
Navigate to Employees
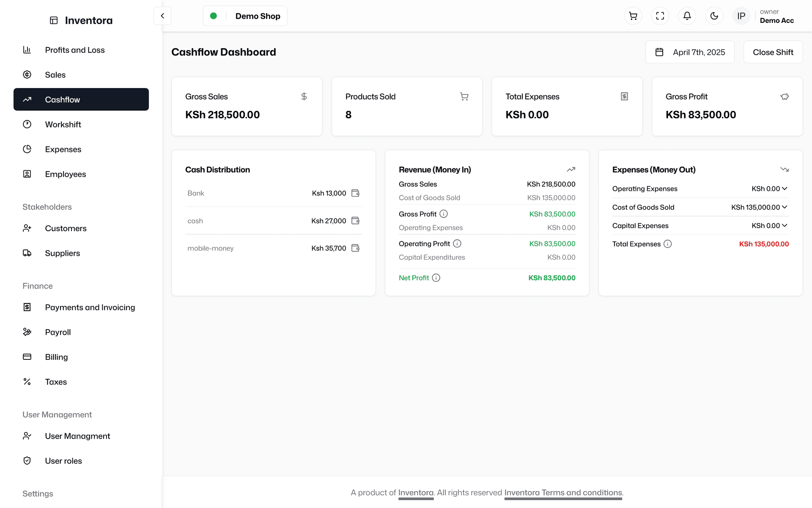81,174
